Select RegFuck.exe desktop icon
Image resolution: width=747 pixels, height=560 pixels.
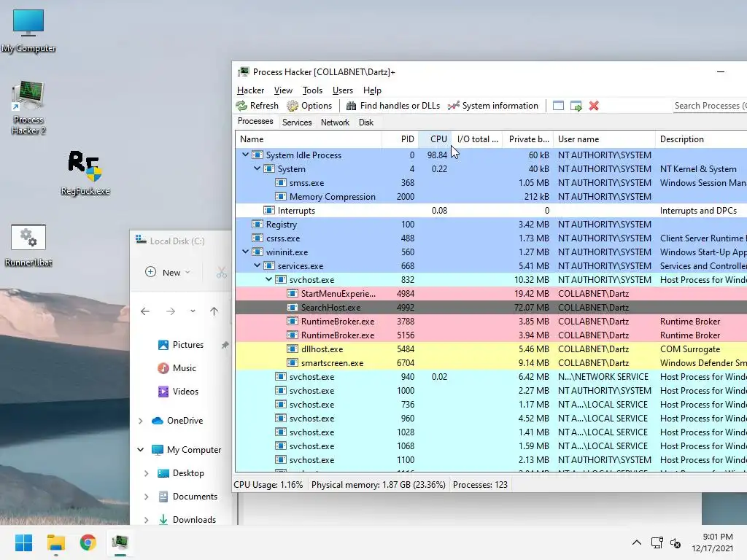(x=85, y=173)
